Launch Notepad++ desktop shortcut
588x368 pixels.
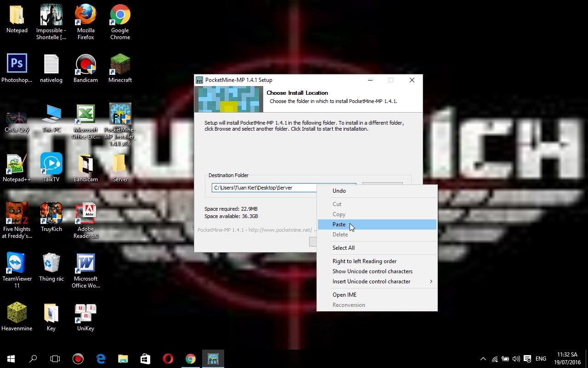[17, 168]
